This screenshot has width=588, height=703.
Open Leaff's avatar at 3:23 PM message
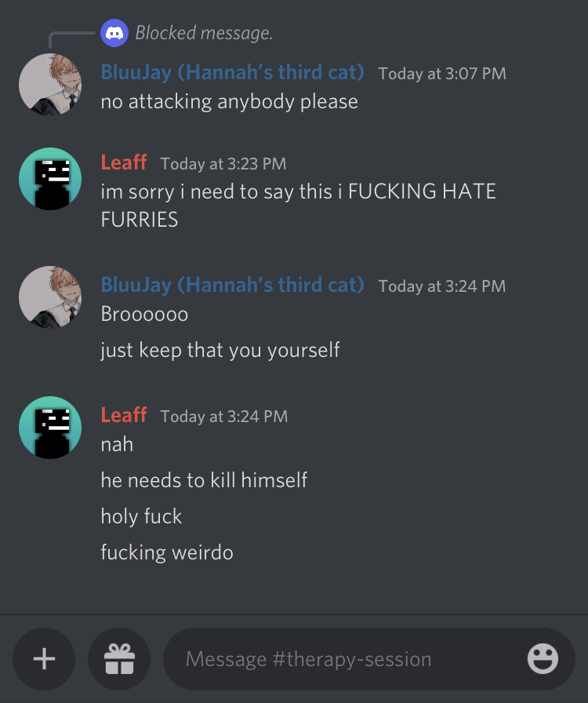(x=50, y=179)
